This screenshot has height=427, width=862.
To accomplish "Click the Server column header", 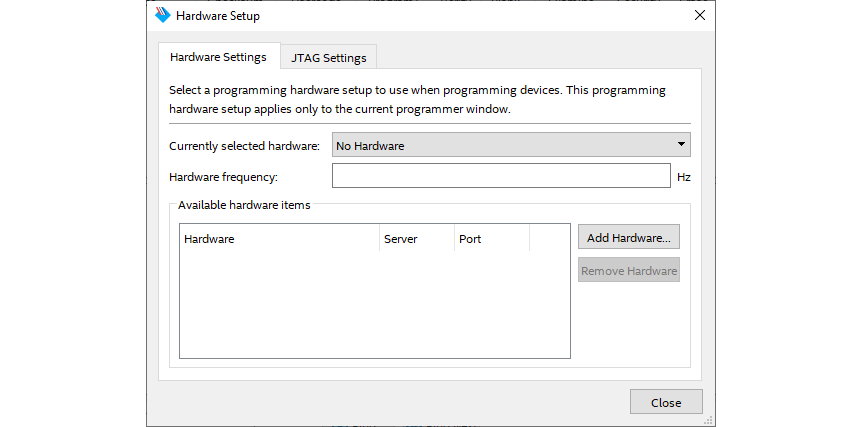I will (414, 239).
